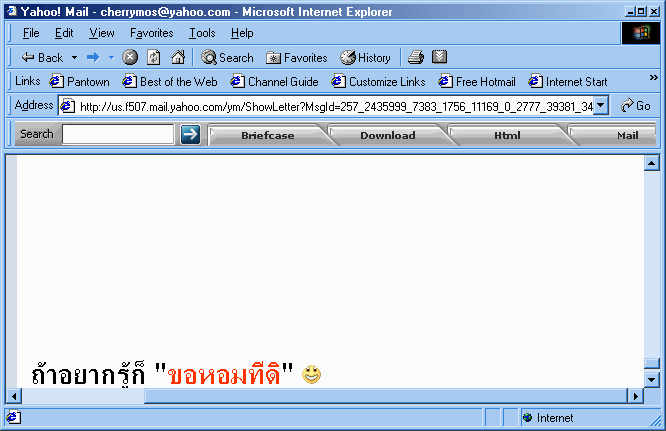Click the black Thai text "ถ้าอยากรู้ก็"
666x431 pixels.
(88, 374)
